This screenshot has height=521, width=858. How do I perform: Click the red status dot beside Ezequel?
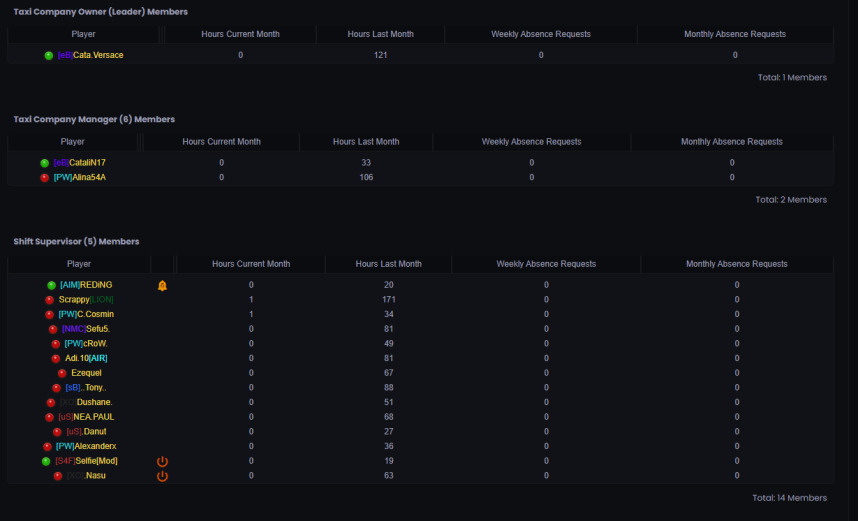click(62, 373)
